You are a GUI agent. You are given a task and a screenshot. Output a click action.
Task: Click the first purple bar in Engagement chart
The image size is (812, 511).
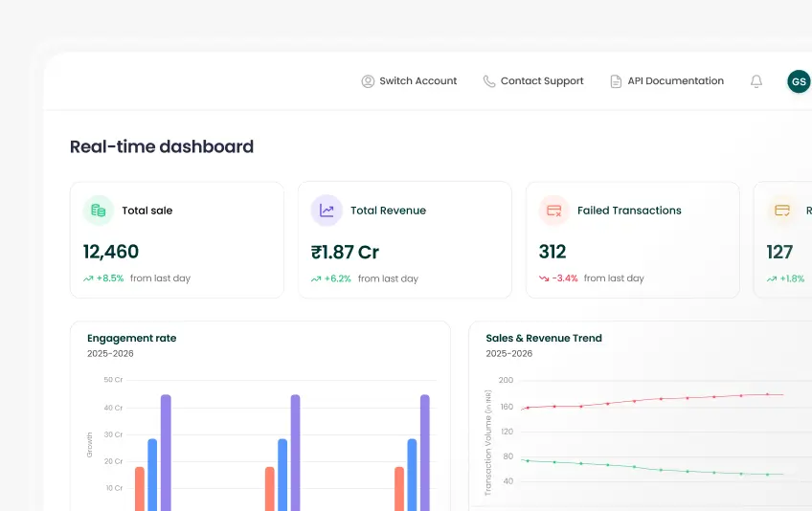(166, 453)
